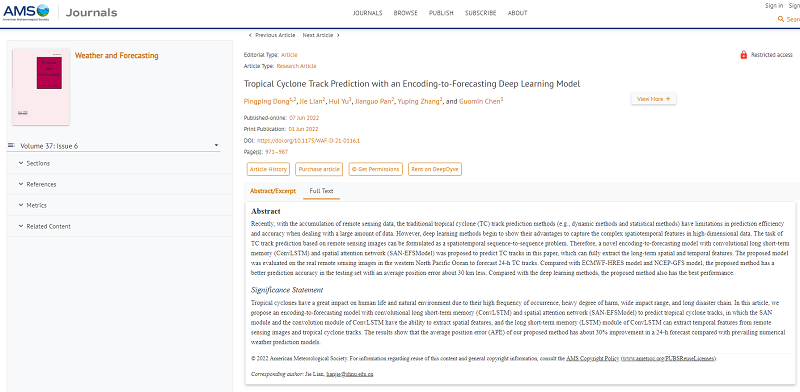This screenshot has height=392, width=800.
Task: Click the page range 971–987
Action: tap(277, 152)
